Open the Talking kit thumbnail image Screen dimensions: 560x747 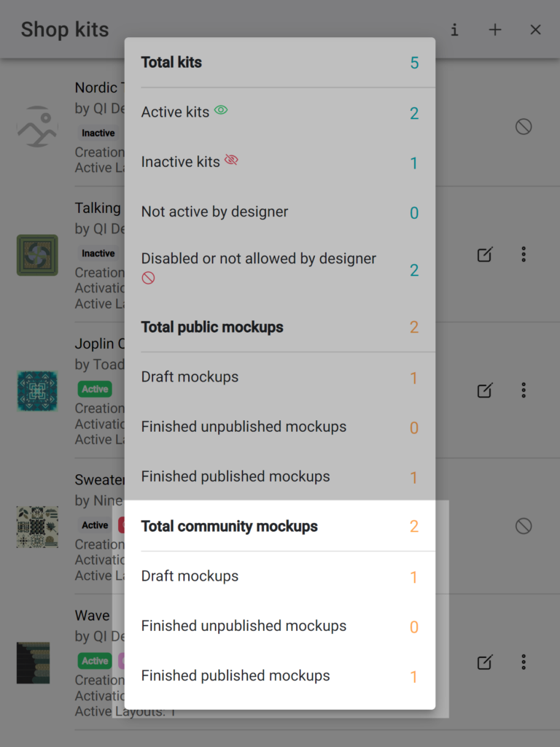click(x=37, y=255)
